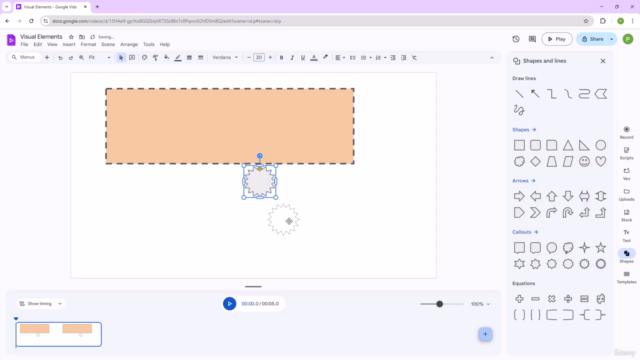
Task: Select the elbow connector line tool
Action: 551,94
